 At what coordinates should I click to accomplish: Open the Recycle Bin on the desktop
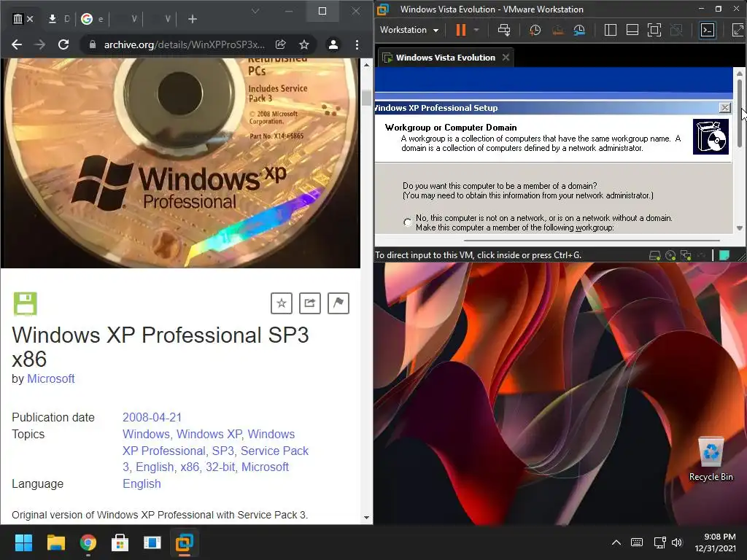[711, 459]
